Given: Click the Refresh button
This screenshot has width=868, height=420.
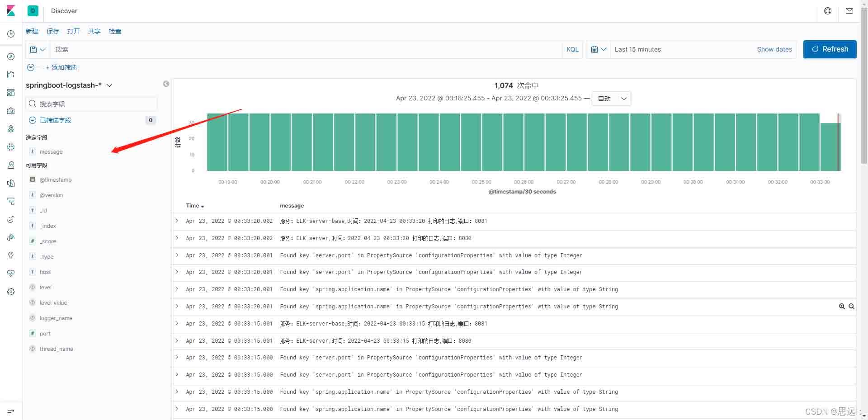Looking at the screenshot, I should pyautogui.click(x=829, y=49).
